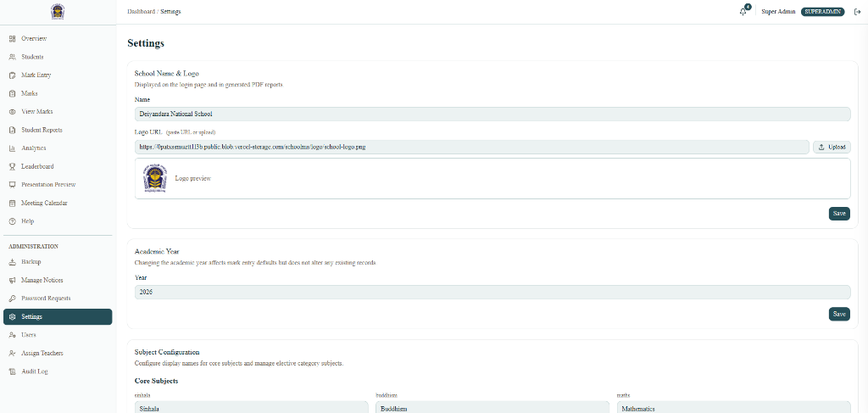This screenshot has width=868, height=413.
Task: Go to Audit Log page
Action: click(58, 371)
